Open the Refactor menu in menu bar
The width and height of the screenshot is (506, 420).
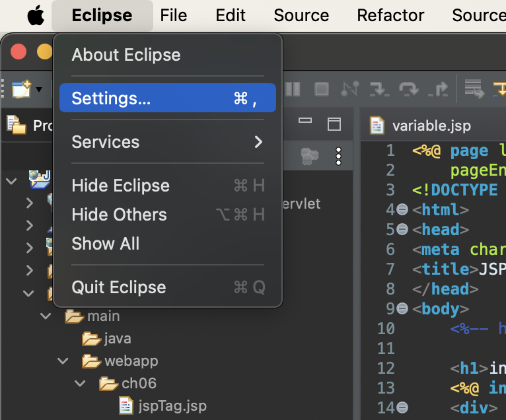(390, 15)
